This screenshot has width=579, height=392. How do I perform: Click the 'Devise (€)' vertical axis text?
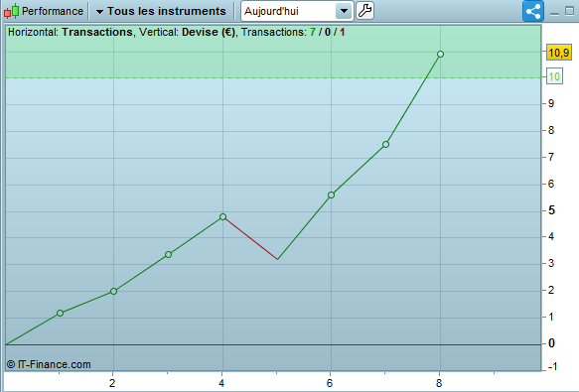[x=209, y=32]
